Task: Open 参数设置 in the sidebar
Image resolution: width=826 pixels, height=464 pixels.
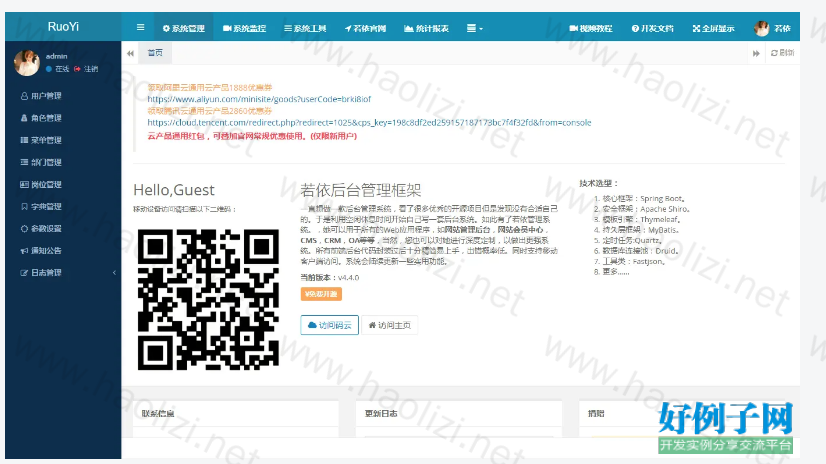Action: click(x=45, y=229)
